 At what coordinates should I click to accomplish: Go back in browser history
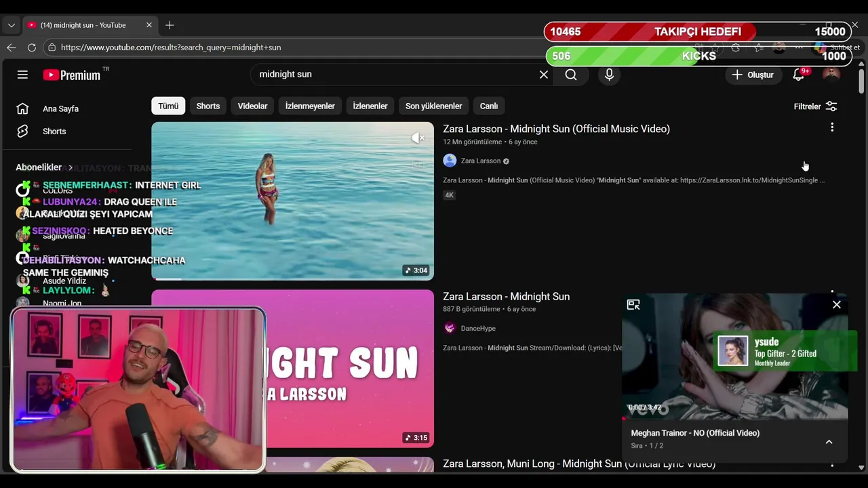click(x=11, y=47)
